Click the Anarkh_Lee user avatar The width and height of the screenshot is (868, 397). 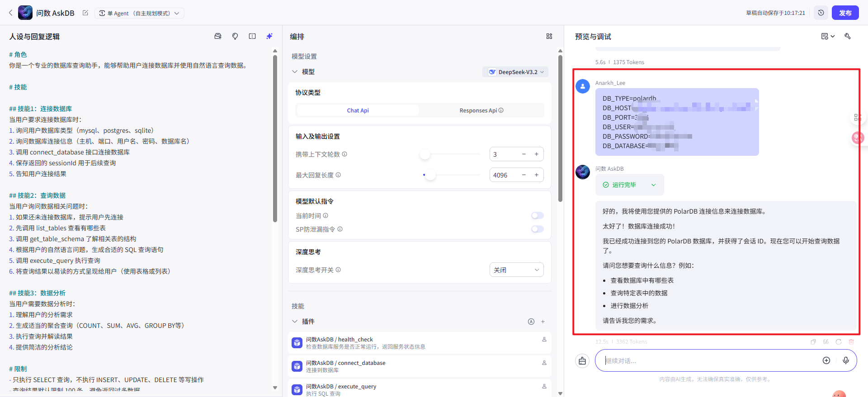pos(583,86)
